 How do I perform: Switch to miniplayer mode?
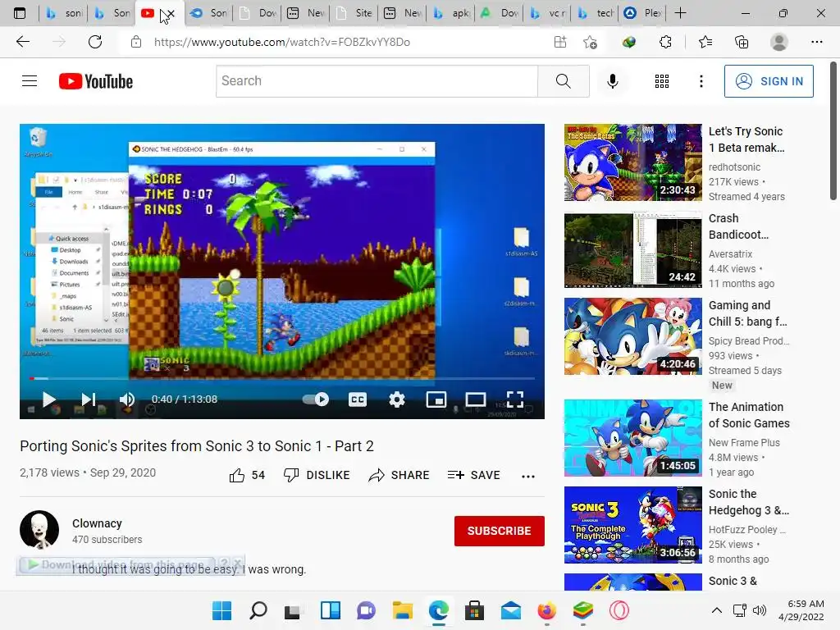click(x=436, y=399)
